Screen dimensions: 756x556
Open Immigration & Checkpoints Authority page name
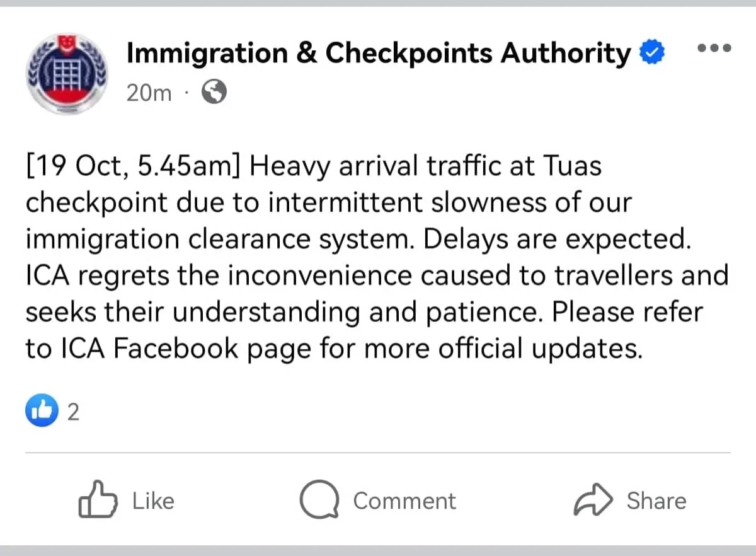click(379, 54)
